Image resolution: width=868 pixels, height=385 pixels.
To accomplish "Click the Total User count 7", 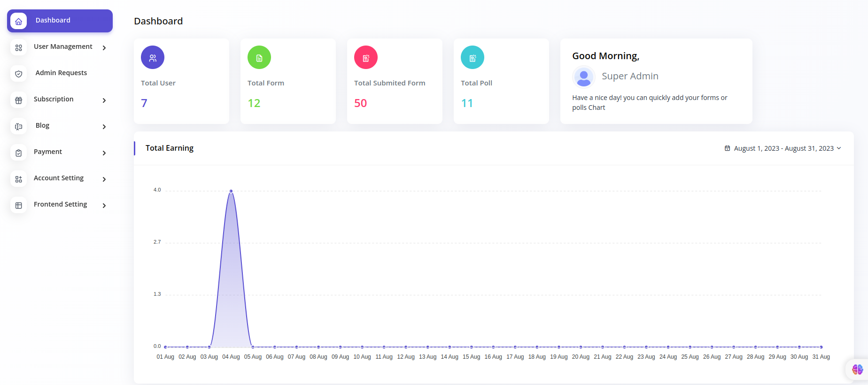I will tap(144, 103).
